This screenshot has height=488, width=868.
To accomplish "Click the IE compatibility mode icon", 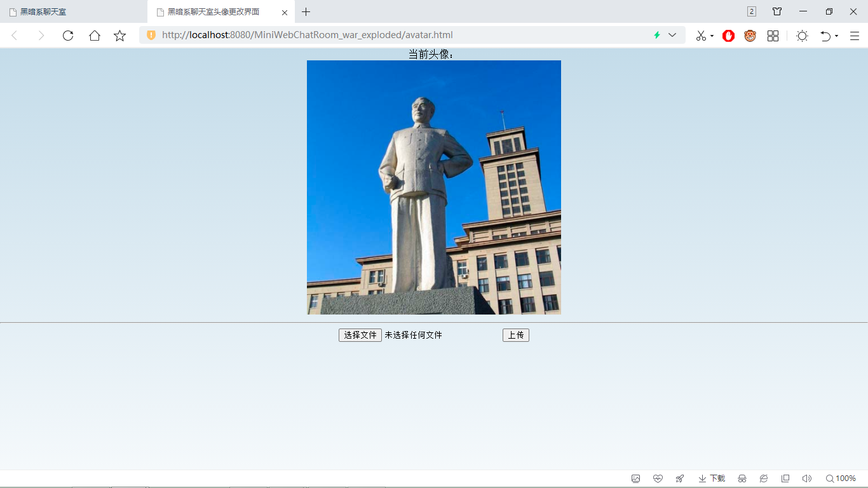I will pyautogui.click(x=764, y=478).
